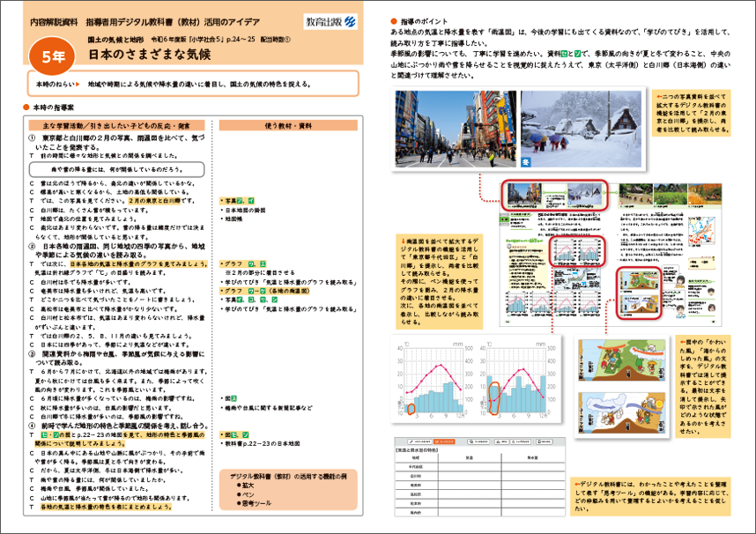Click the title 日本のさまざまな気候
The width and height of the screenshot is (756, 534).
[150, 54]
